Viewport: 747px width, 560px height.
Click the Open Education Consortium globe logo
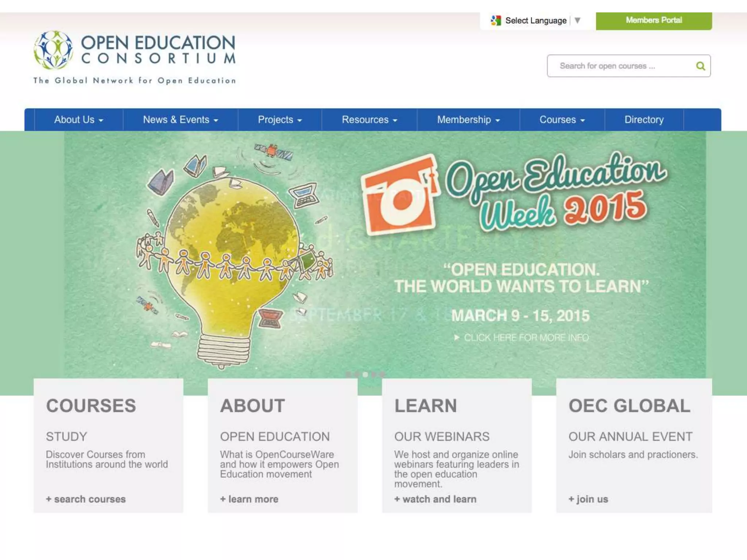pos(53,50)
